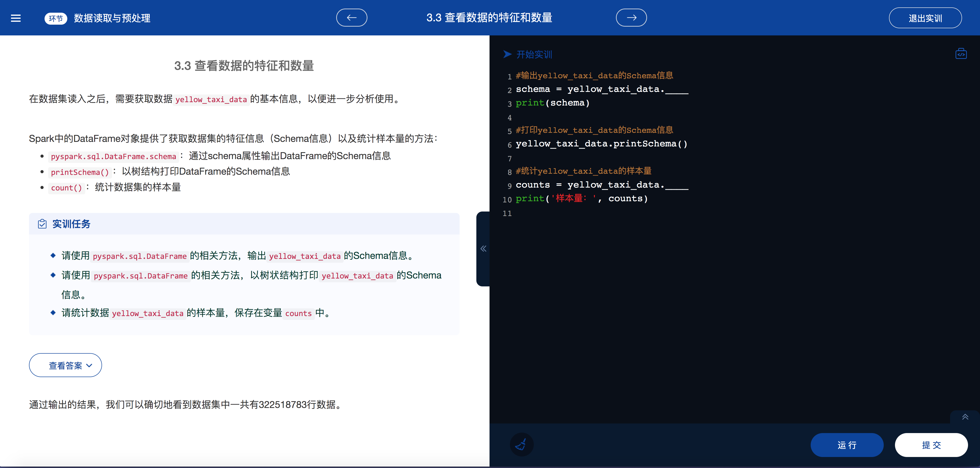Click line 5 comment 打印Schema信息

(594, 130)
